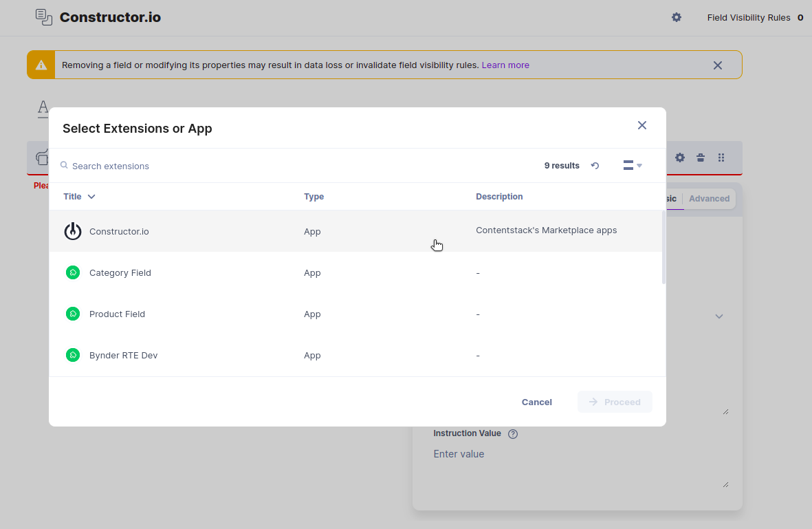Click 'Contentstack's Marketplace apps' description text
812x529 pixels.
tap(547, 230)
